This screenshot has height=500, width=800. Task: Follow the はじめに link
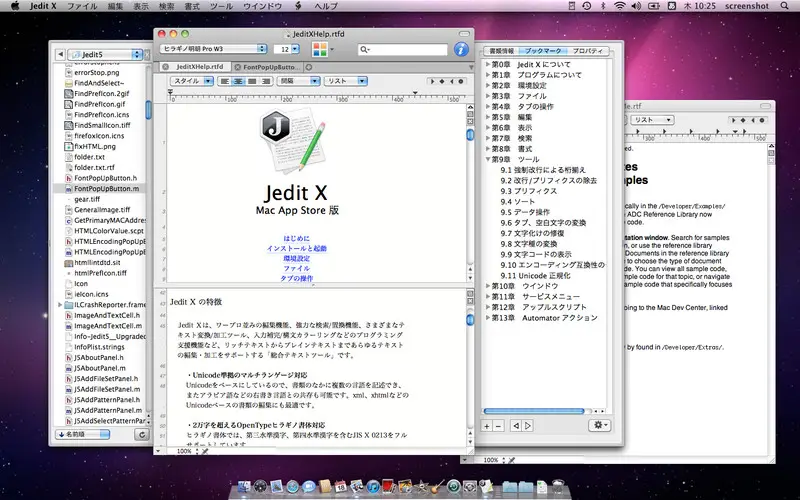point(296,238)
